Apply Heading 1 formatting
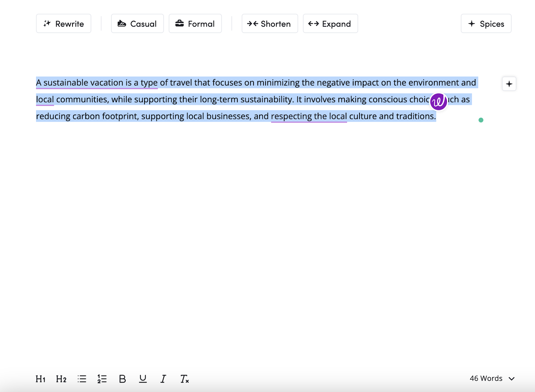This screenshot has width=535, height=392. coord(40,379)
